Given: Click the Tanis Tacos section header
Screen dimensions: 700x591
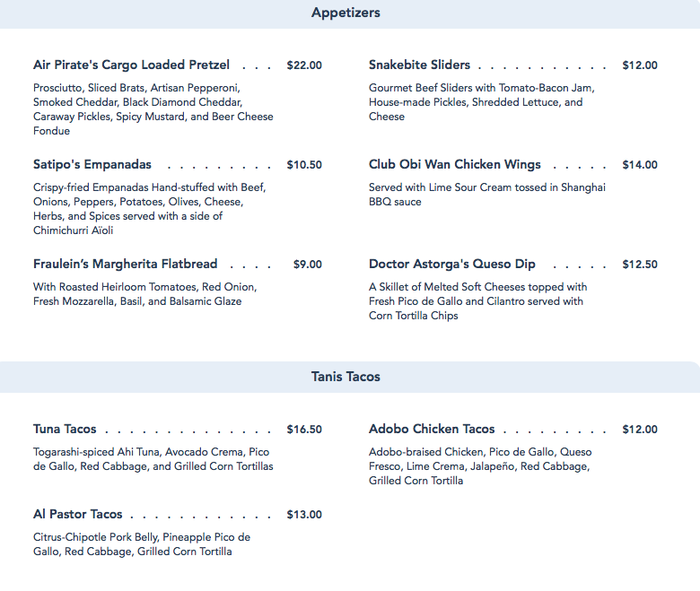Looking at the screenshot, I should 346,377.
